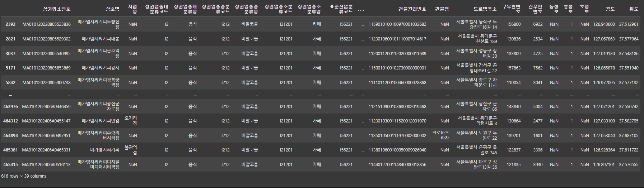Click the 신우편번호 column header
This screenshot has width=644, height=188.
536,9
